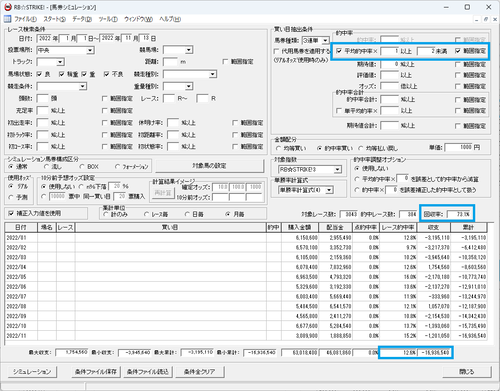Expand the 競馬場 dropdown
The height and width of the screenshot is (391, 500).
(x=189, y=50)
